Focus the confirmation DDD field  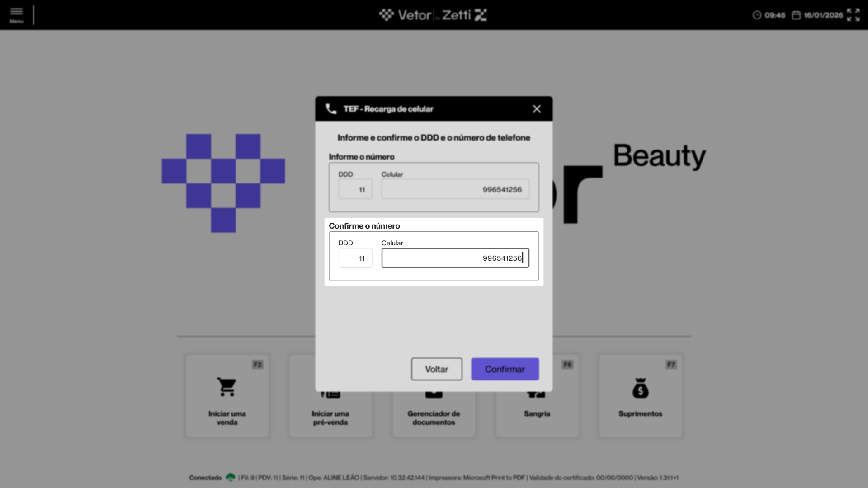[x=355, y=258]
